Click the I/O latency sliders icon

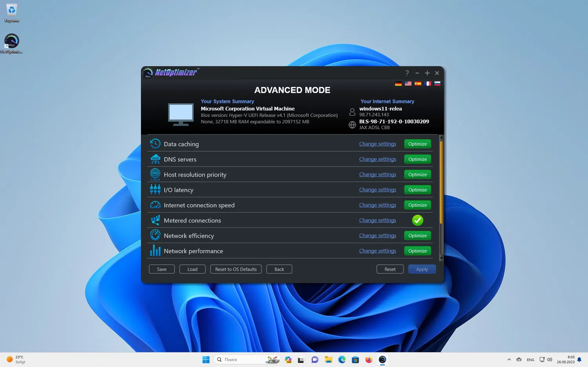click(155, 190)
